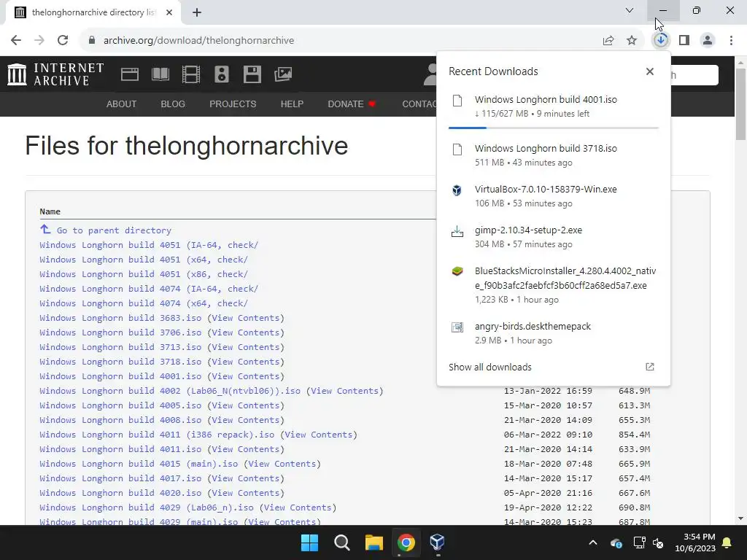View Contents of build 4002 (Lab06_N(ntvbl06)).iso
747x560 pixels.
344,391
